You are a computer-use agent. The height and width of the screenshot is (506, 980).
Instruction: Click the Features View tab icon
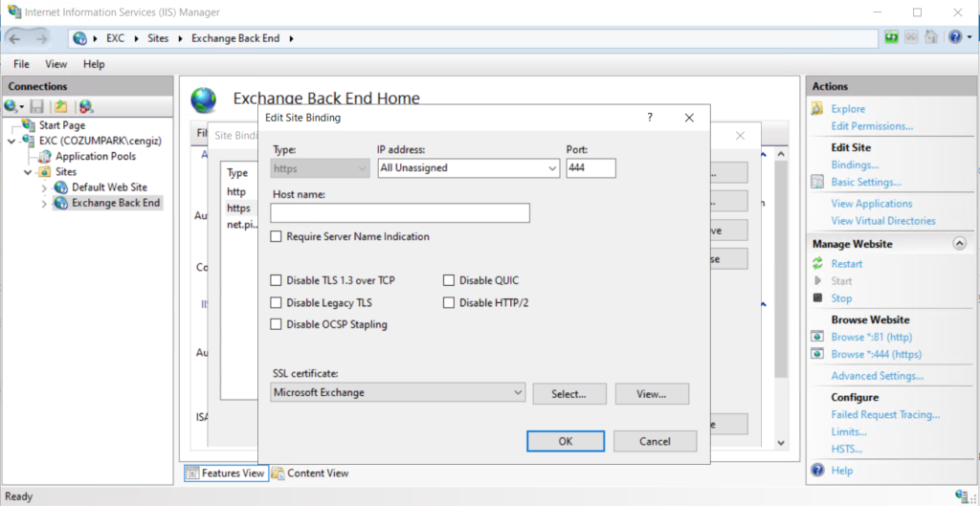(192, 473)
